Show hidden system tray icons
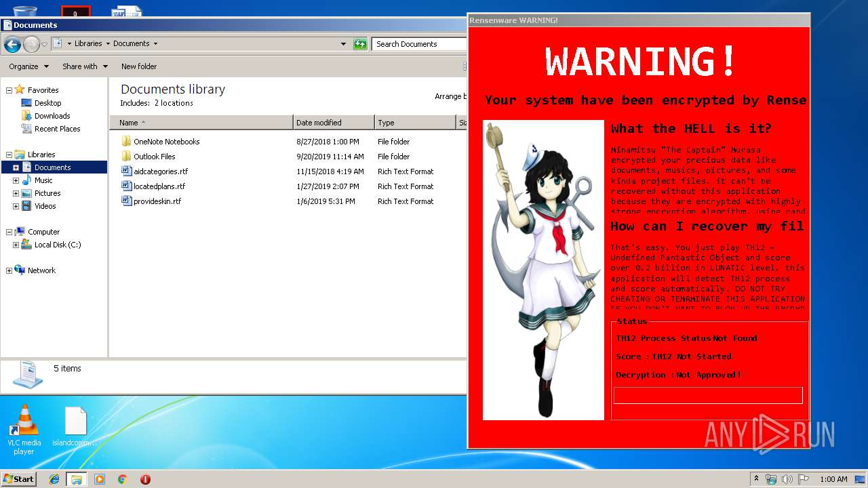Screen dimensions: 868x488 (756, 479)
